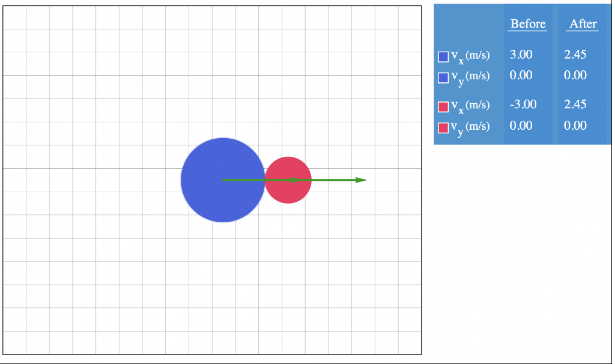Click the 3.00 value in Before column
Image resolution: width=615 pixels, height=364 pixels.
click(520, 55)
